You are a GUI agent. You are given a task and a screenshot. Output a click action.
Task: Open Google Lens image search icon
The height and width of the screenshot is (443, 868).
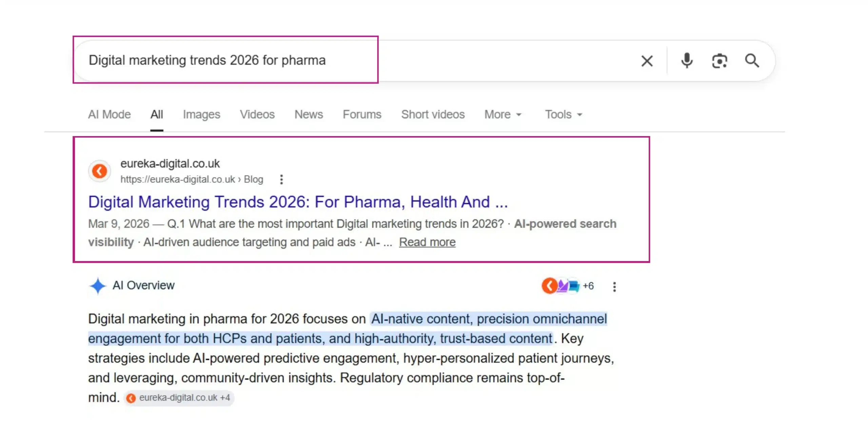pos(719,61)
